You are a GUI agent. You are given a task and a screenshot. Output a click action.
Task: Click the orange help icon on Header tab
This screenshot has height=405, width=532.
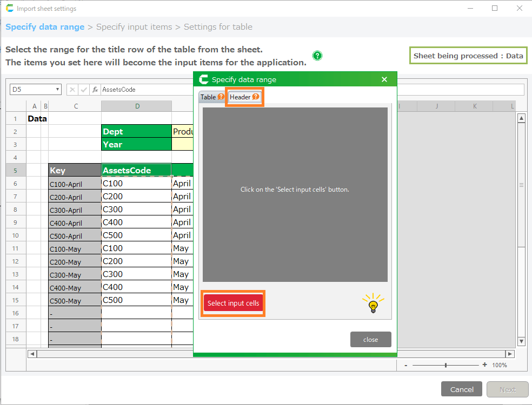[256, 97]
